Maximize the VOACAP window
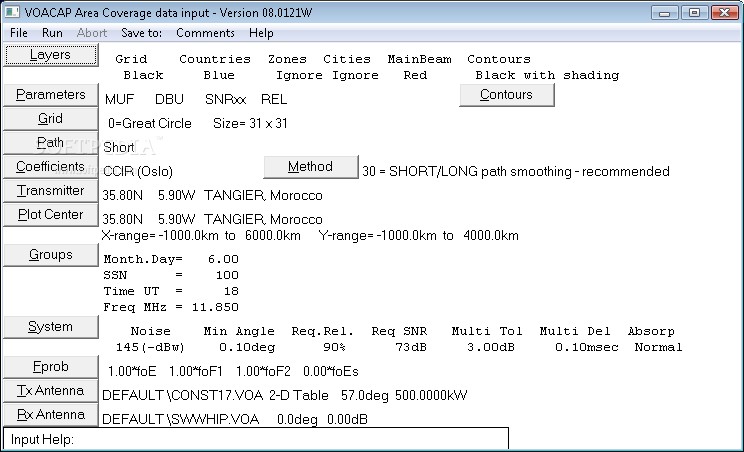The height and width of the screenshot is (452, 744). (694, 13)
